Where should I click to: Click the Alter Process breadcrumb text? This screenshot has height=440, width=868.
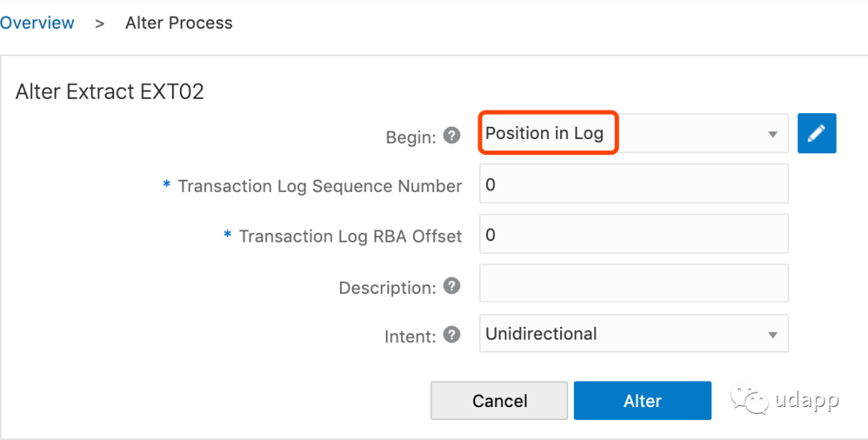pos(178,23)
